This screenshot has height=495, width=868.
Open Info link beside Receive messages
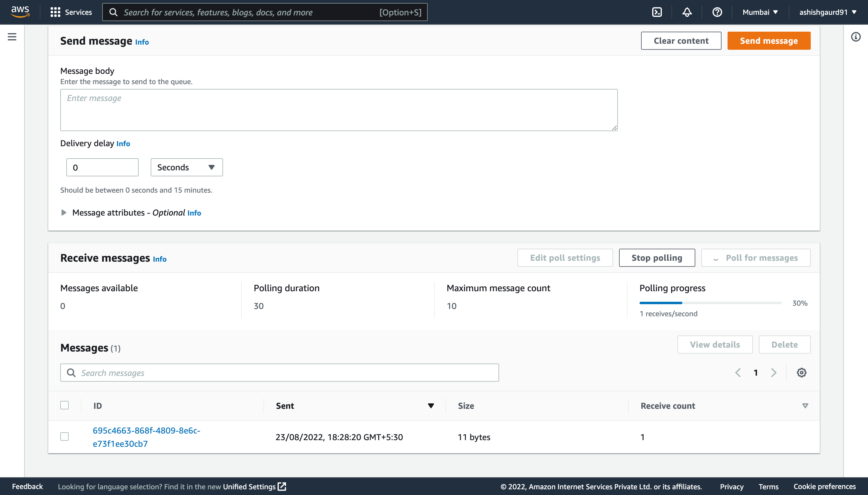tap(159, 259)
